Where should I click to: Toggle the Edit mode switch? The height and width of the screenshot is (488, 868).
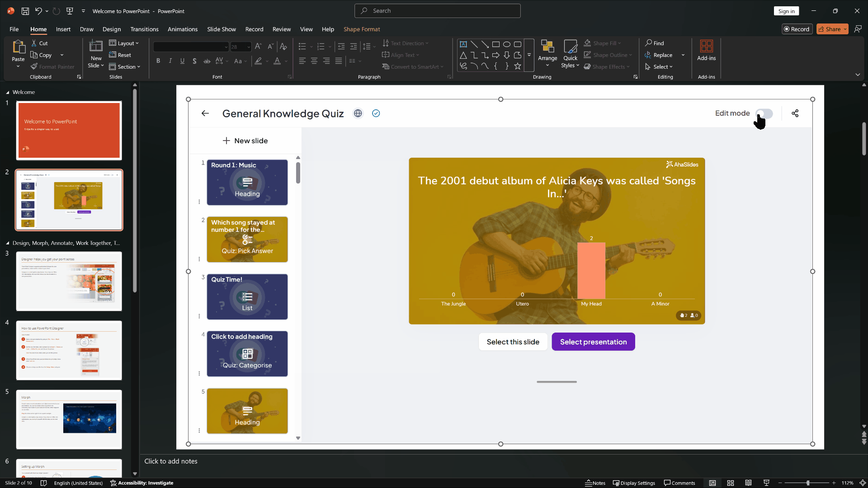click(764, 113)
